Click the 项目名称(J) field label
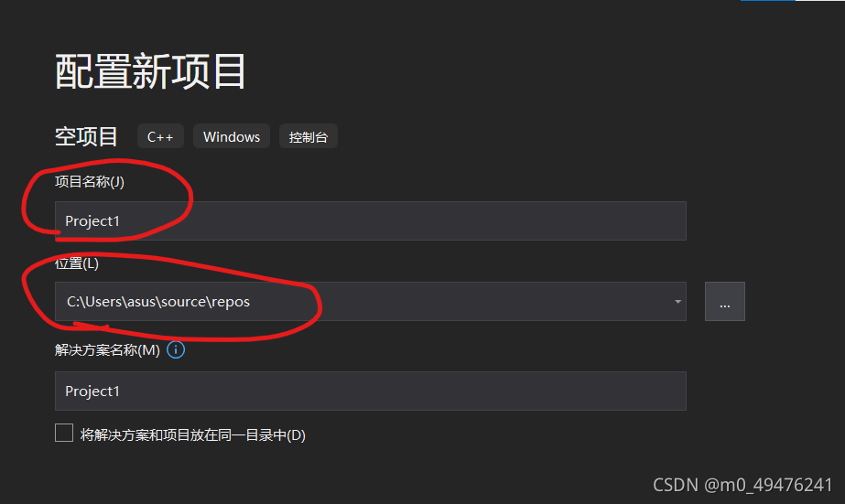Screen dimensions: 845x504 click(x=90, y=181)
